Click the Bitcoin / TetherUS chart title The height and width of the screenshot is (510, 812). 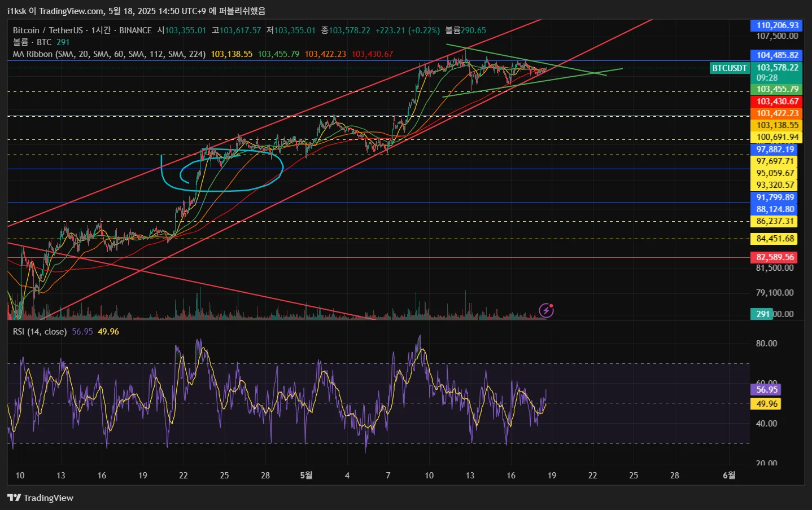tap(47, 30)
